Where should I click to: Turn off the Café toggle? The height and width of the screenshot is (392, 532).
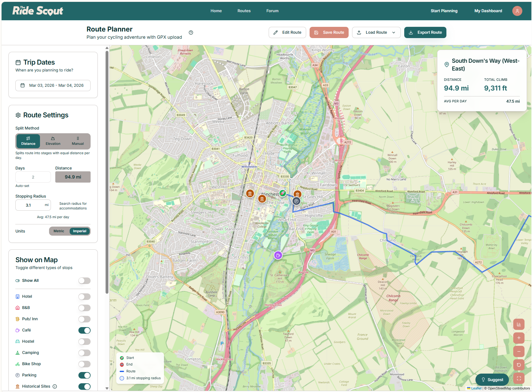click(84, 330)
